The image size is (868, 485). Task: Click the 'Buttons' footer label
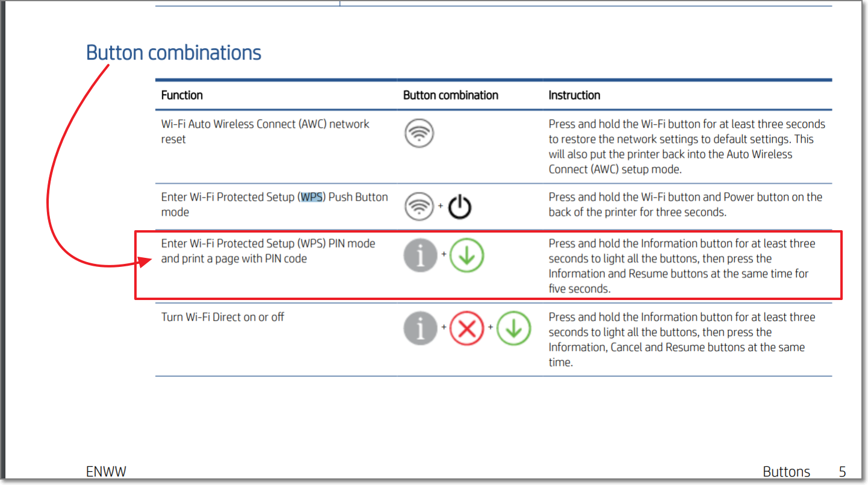coord(787,472)
